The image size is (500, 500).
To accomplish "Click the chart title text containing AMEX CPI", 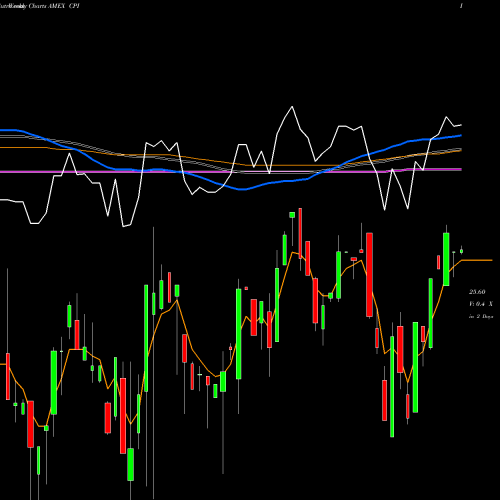I will tap(40, 6).
